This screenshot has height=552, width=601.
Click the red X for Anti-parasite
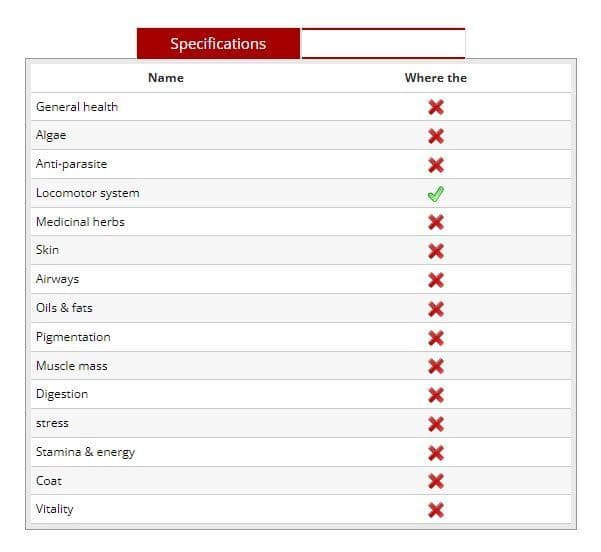436,165
